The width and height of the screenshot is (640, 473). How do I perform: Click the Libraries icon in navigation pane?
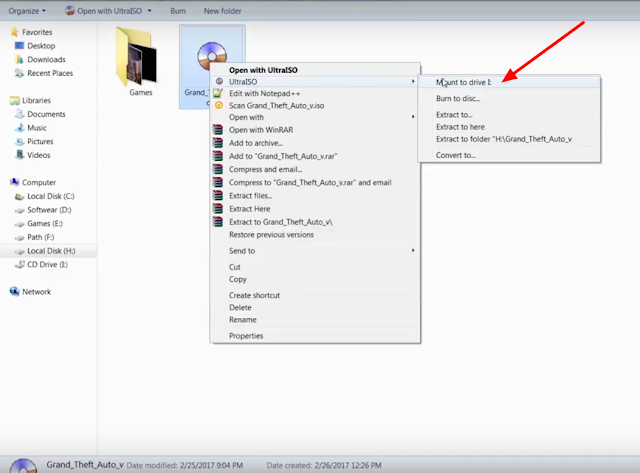coord(15,100)
